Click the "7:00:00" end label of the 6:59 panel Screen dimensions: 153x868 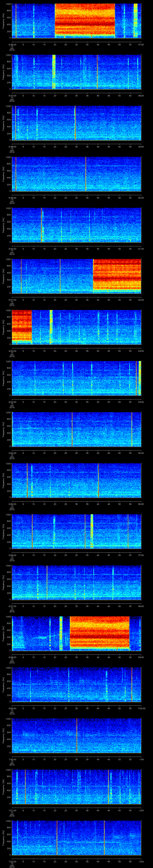click(x=141, y=708)
